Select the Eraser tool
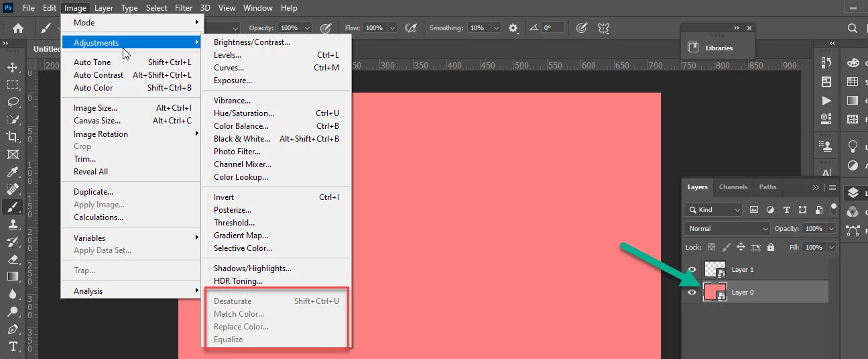 click(x=13, y=259)
